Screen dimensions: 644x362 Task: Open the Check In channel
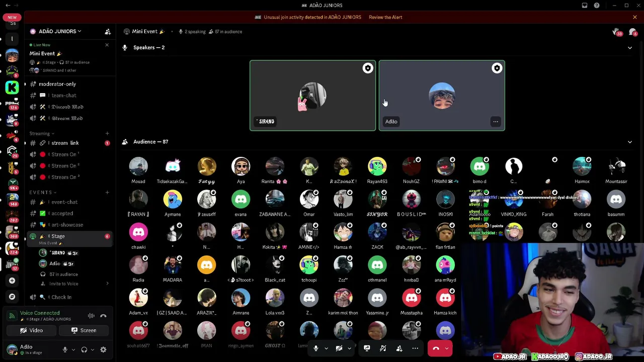tap(69, 297)
